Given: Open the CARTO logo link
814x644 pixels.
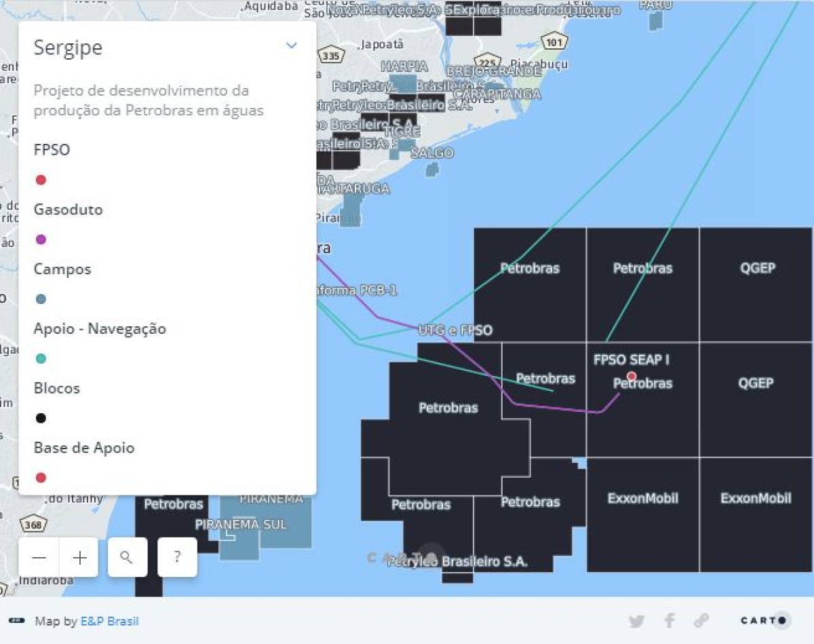Looking at the screenshot, I should click(765, 620).
